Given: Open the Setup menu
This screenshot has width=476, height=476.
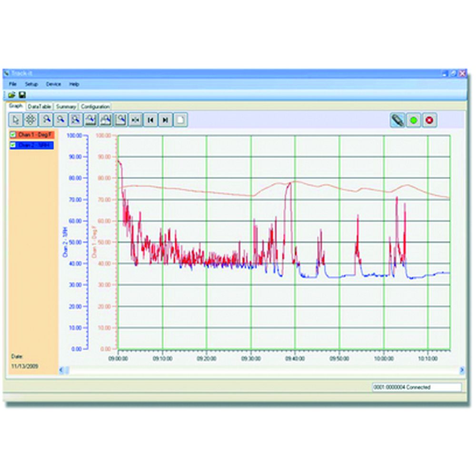Looking at the screenshot, I should click(31, 84).
